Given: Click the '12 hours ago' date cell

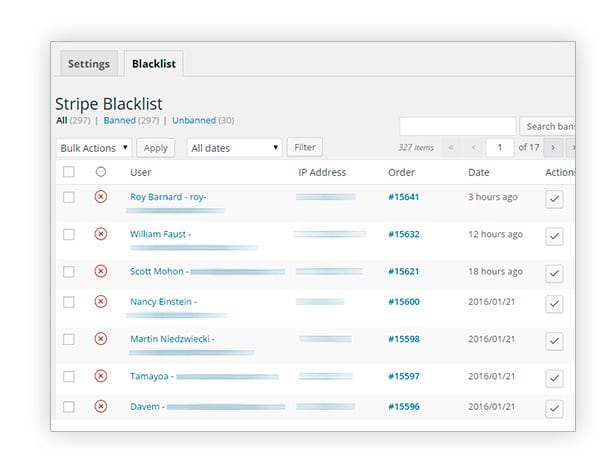Looking at the screenshot, I should pyautogui.click(x=496, y=234).
